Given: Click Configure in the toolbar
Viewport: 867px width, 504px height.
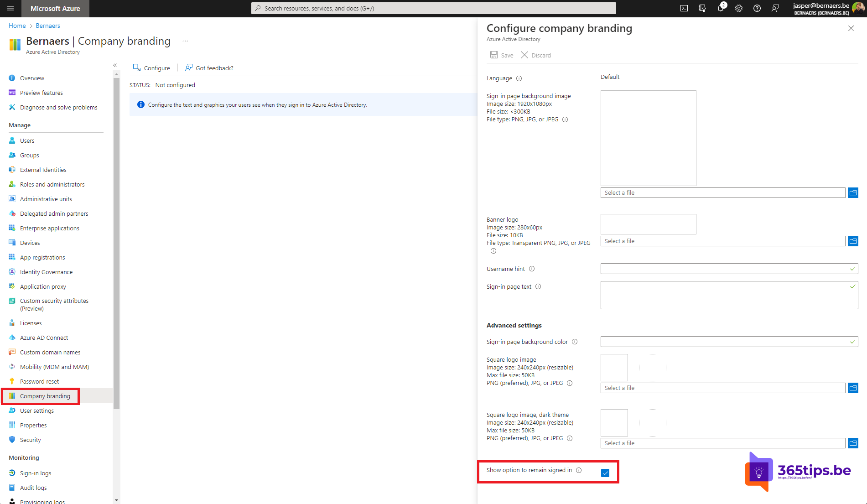Looking at the screenshot, I should click(151, 68).
